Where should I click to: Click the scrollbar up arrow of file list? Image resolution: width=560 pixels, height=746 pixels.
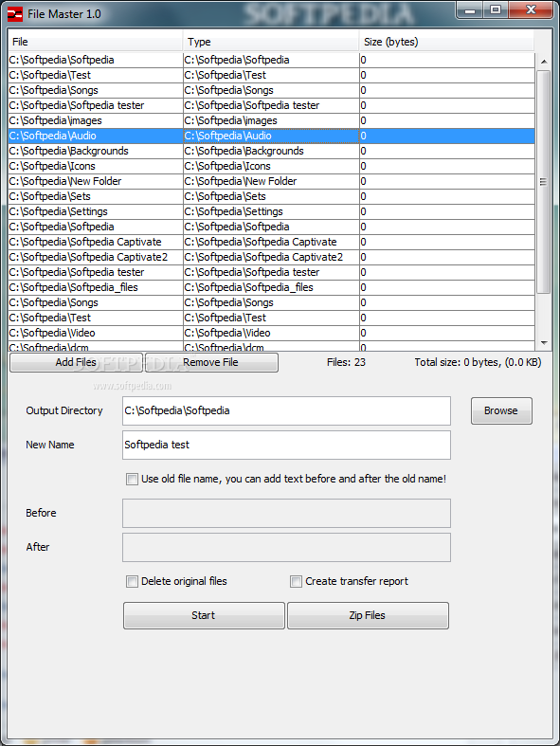point(543,62)
